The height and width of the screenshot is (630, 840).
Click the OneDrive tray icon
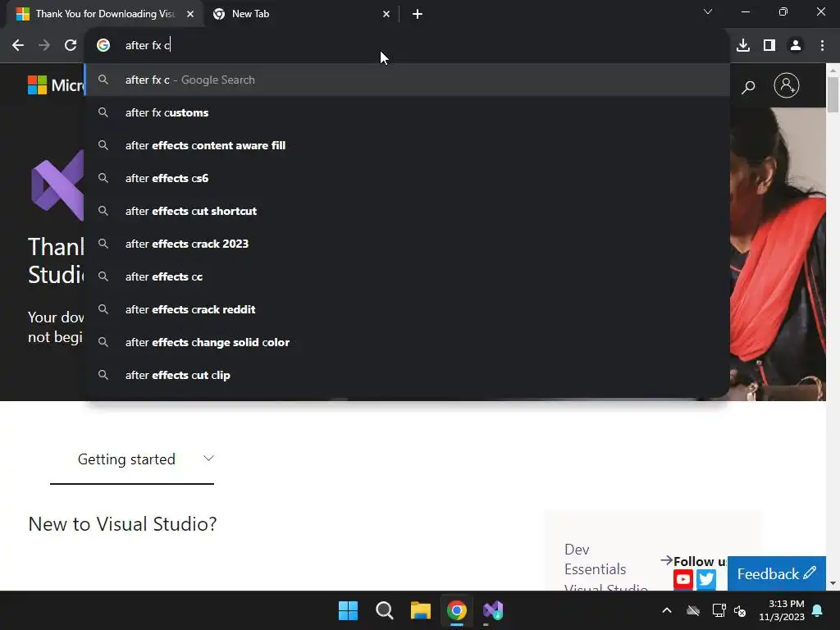pyautogui.click(x=693, y=610)
